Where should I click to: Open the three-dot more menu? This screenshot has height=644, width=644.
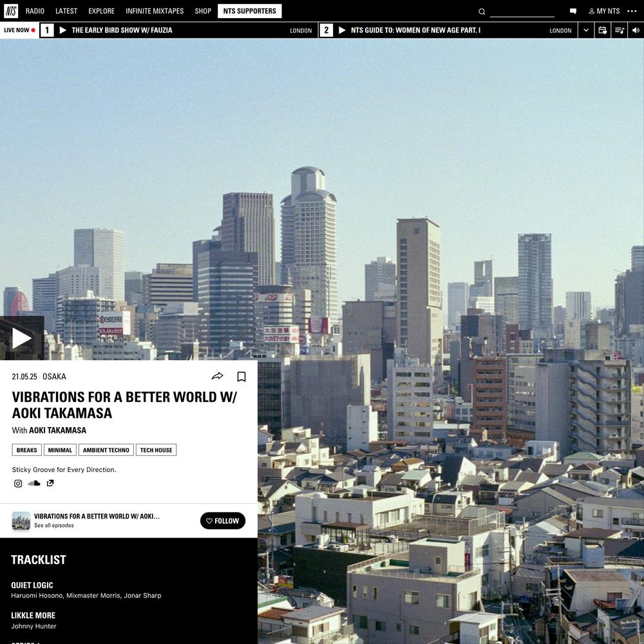632,11
